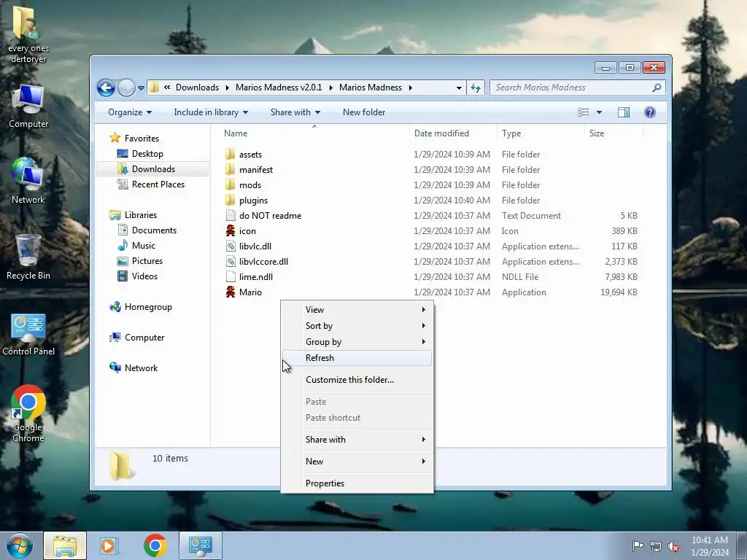Toggle the preview pane icon
The width and height of the screenshot is (747, 560).
pyautogui.click(x=623, y=112)
